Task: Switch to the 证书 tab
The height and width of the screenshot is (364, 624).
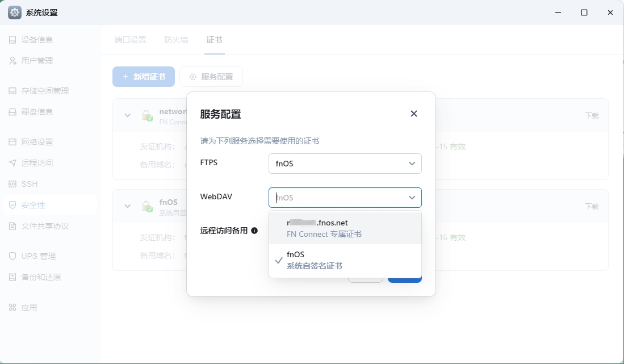Action: pos(214,40)
